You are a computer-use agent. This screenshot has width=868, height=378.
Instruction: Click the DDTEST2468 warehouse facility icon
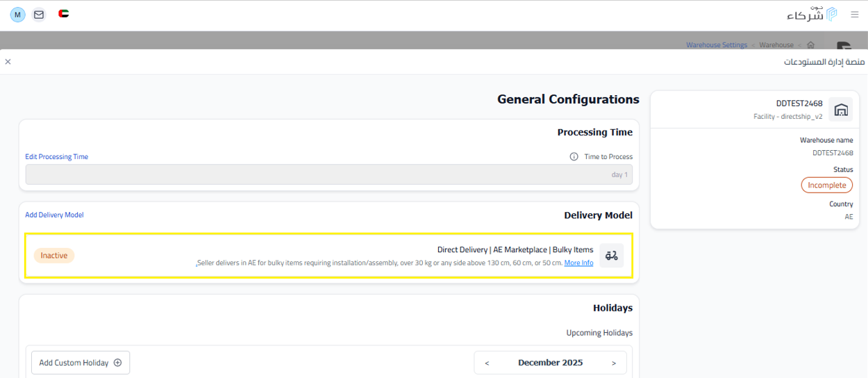pyautogui.click(x=840, y=109)
